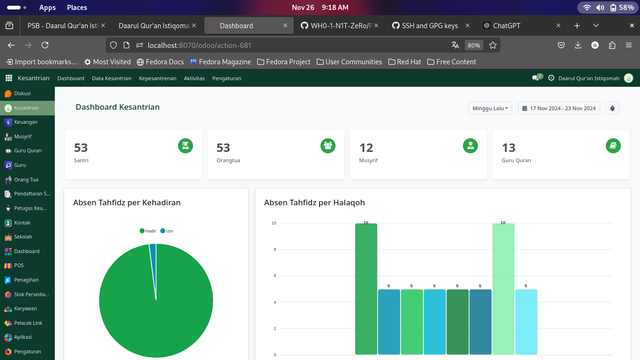Open Guru app in sidebar
The height and width of the screenshot is (360, 640).
tap(27, 165)
